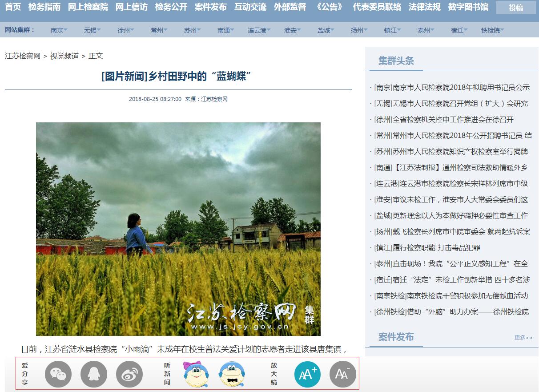Open [南京] 2018年拟聘用书记员公示 headline
Image resolution: width=539 pixels, height=392 pixels.
click(x=452, y=88)
